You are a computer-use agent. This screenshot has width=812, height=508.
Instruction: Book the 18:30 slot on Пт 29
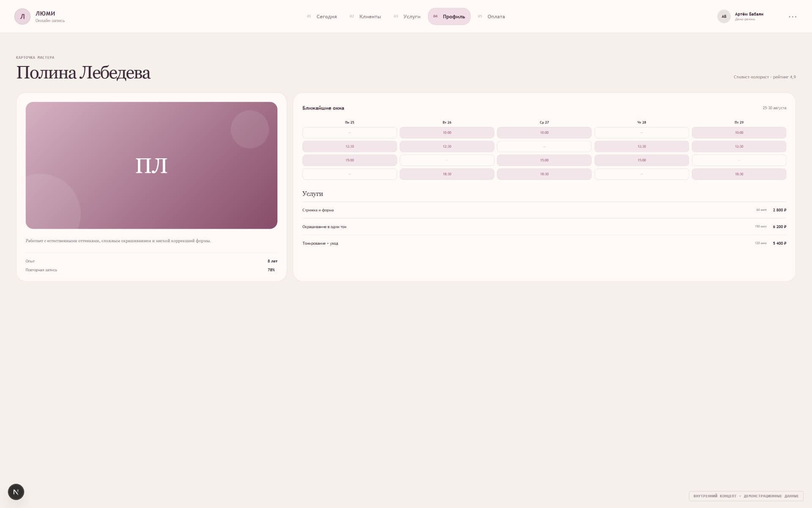point(739,174)
